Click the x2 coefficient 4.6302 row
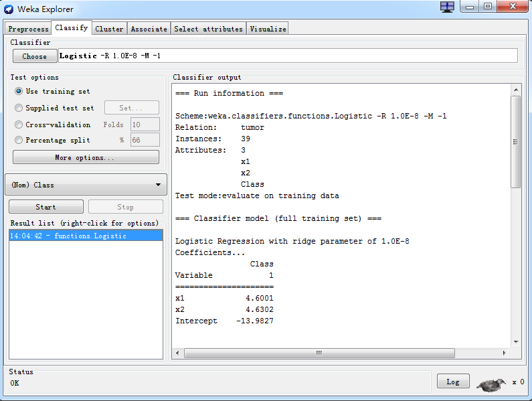This screenshot has height=401, width=532. [x=224, y=309]
